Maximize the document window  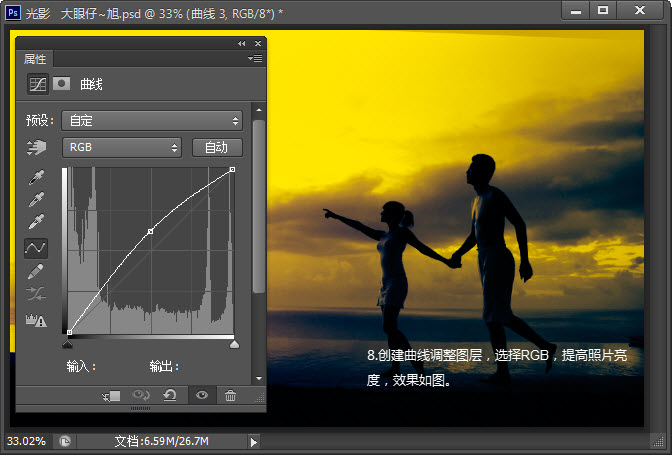click(x=603, y=10)
